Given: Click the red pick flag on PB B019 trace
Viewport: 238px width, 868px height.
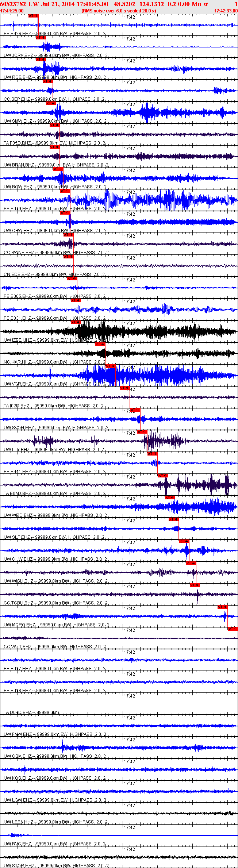Looking at the screenshot, I should pos(65,191).
